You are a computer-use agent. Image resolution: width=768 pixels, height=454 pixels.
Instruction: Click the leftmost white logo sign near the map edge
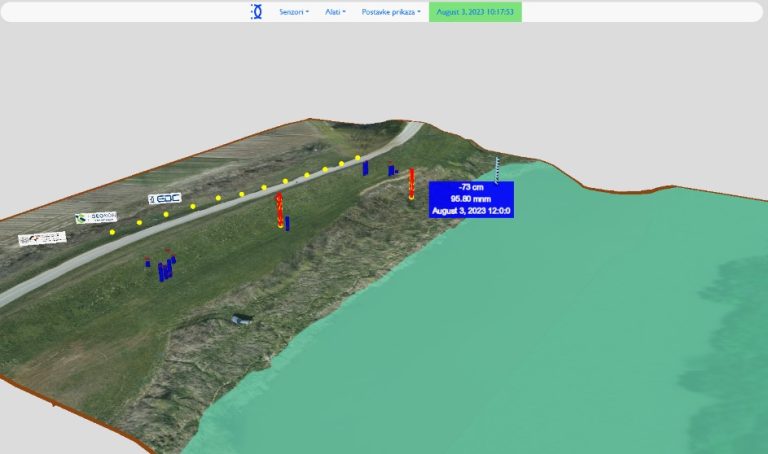coord(42,239)
